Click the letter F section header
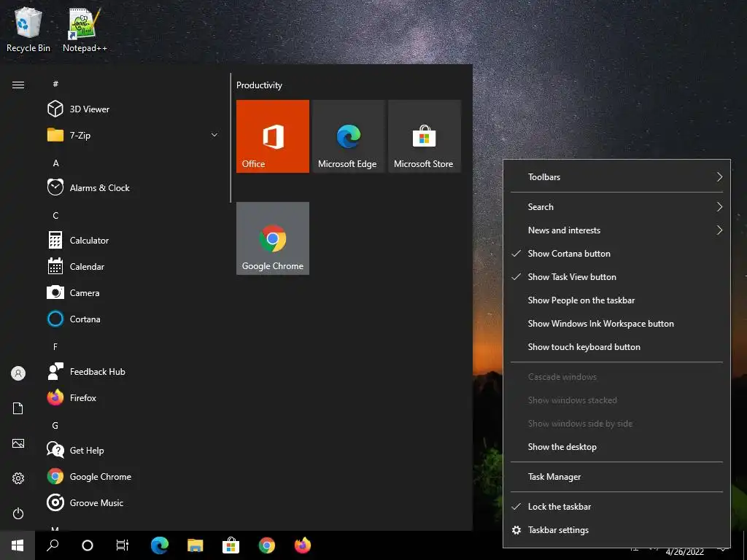Viewport: 747px width, 560px height. pyautogui.click(x=55, y=346)
